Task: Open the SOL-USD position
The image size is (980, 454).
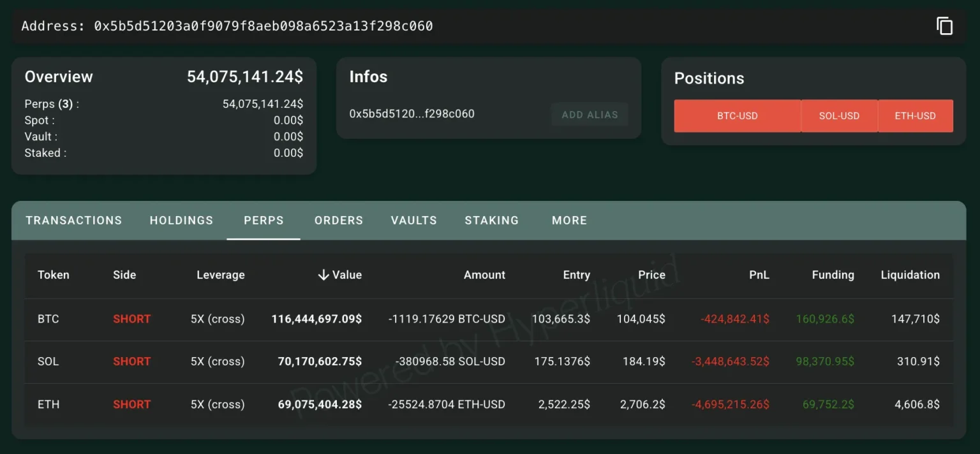Action: pyautogui.click(x=840, y=115)
